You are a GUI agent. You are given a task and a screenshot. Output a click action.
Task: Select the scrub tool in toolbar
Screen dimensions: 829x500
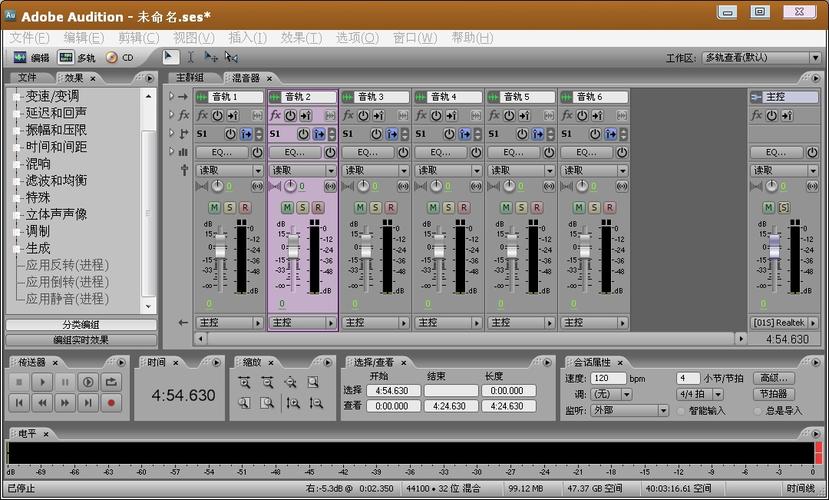point(231,57)
